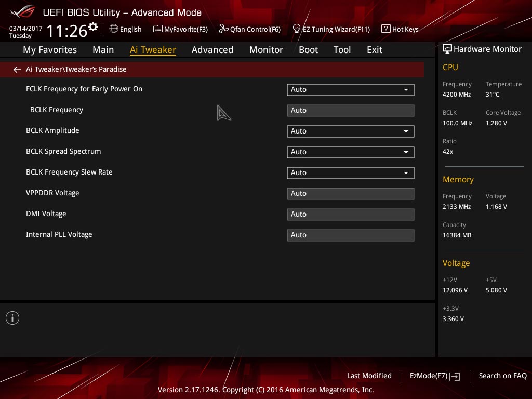Click Search on FAQ

point(503,376)
